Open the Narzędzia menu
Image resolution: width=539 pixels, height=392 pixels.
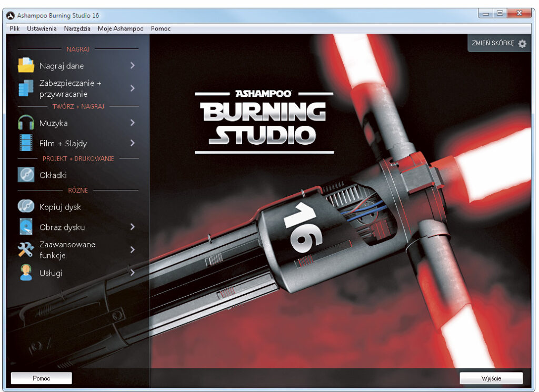coord(77,28)
